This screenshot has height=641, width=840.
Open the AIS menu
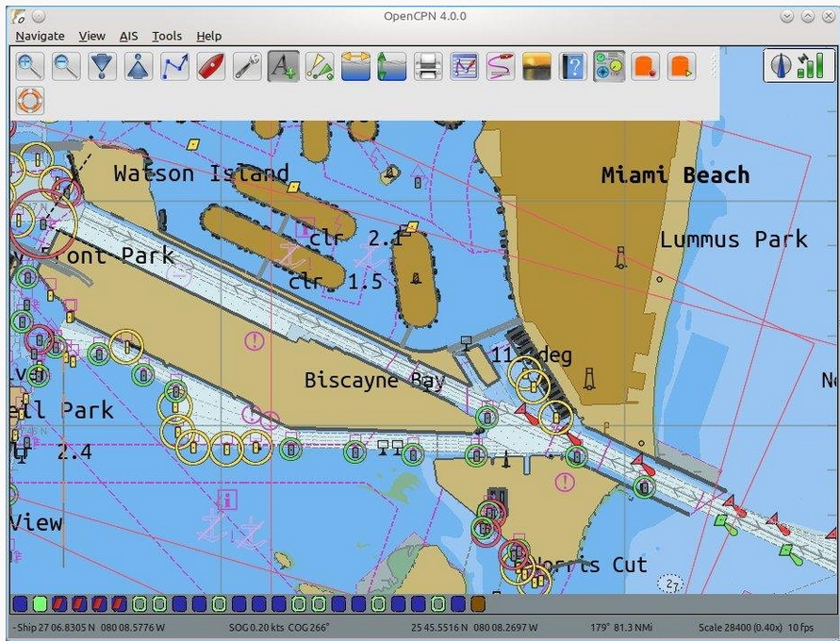point(128,36)
